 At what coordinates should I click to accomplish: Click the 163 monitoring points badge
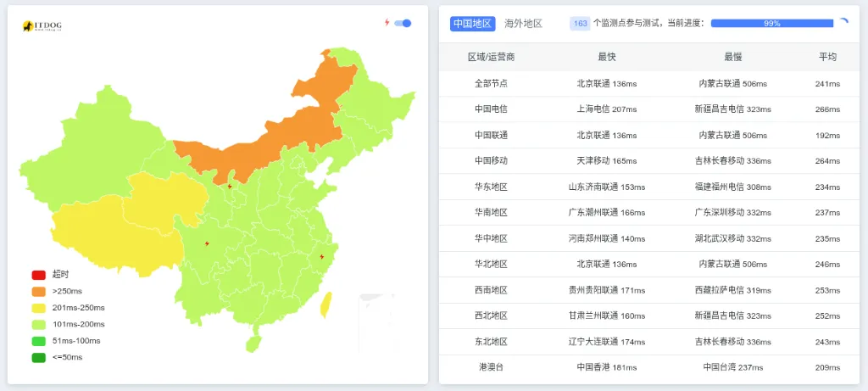point(581,24)
